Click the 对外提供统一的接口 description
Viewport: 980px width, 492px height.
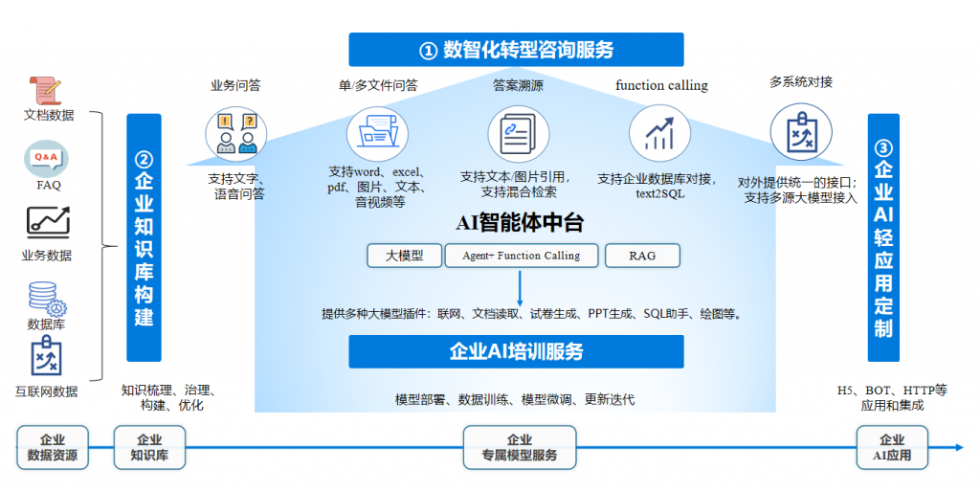[800, 190]
